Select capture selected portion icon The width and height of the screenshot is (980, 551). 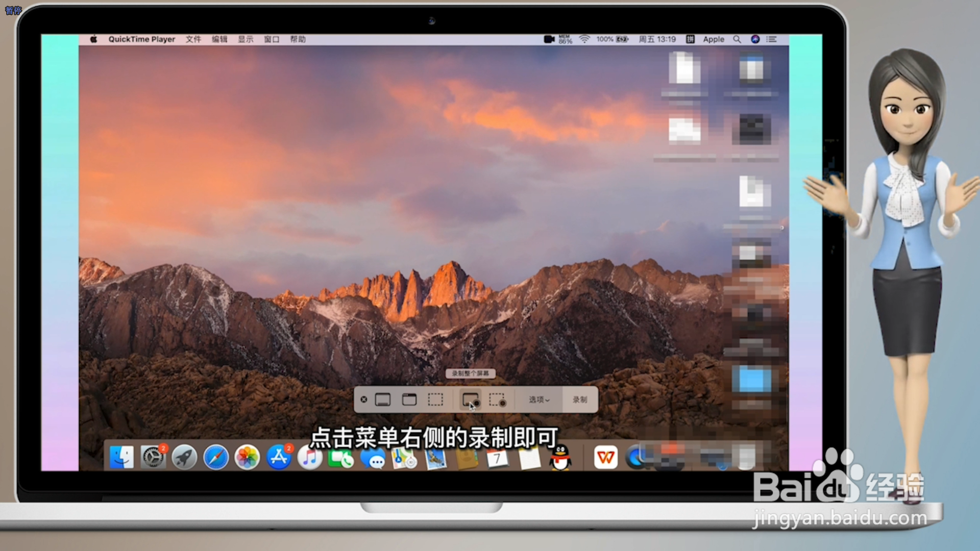[435, 399]
